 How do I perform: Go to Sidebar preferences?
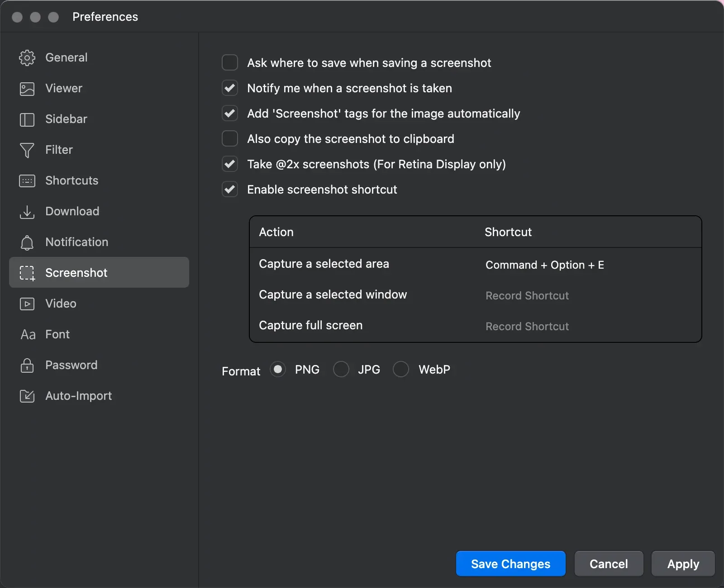tap(99, 119)
